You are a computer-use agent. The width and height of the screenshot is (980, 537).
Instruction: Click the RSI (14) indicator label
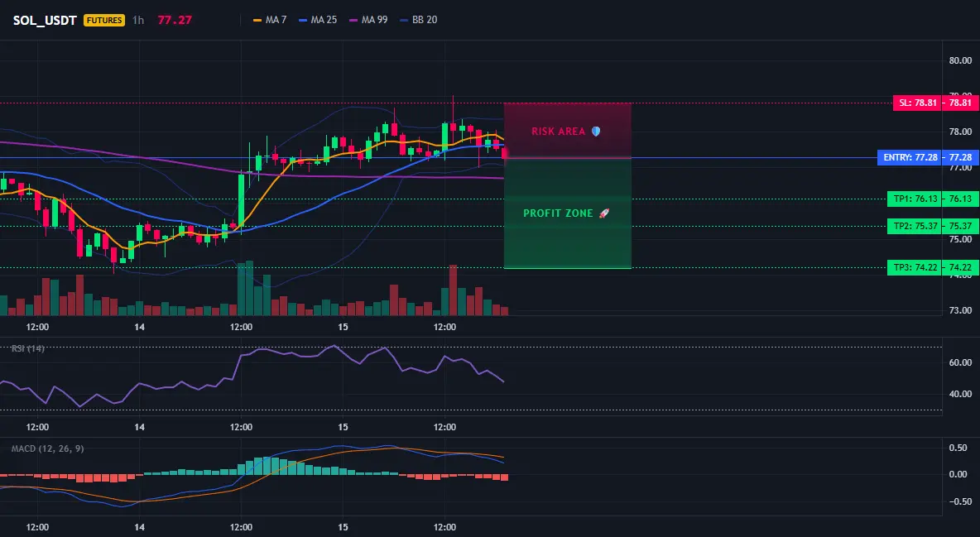click(x=27, y=348)
